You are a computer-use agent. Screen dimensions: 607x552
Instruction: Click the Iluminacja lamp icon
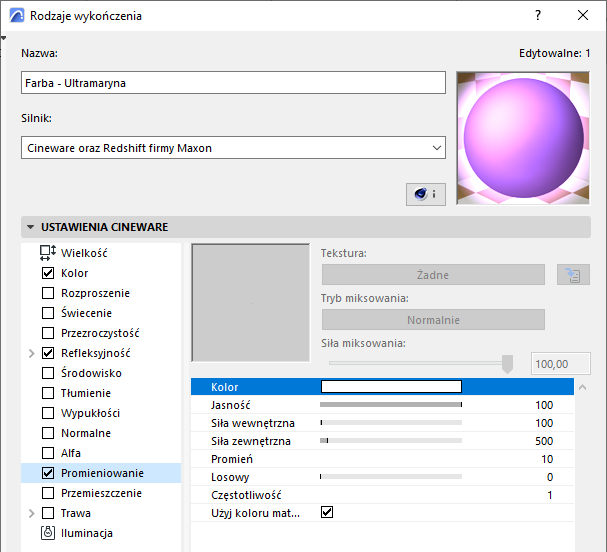click(x=48, y=533)
